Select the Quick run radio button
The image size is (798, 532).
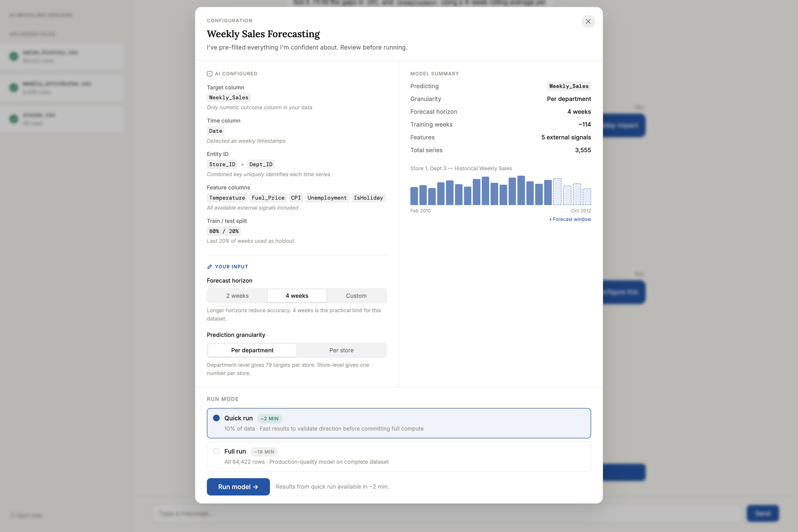(216, 418)
